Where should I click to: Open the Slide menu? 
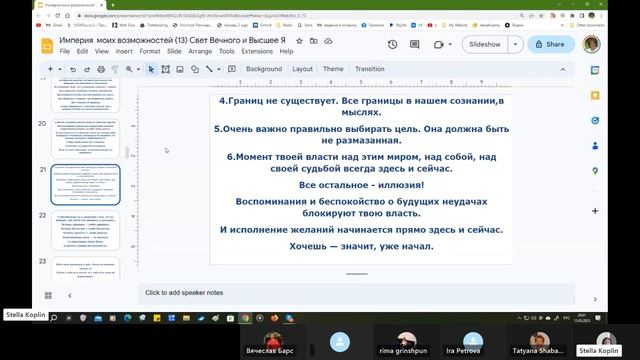click(x=174, y=51)
